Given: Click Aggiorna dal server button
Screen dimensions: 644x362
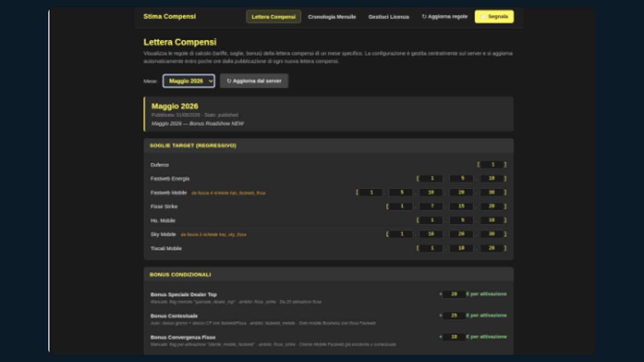Looking at the screenshot, I should point(254,81).
